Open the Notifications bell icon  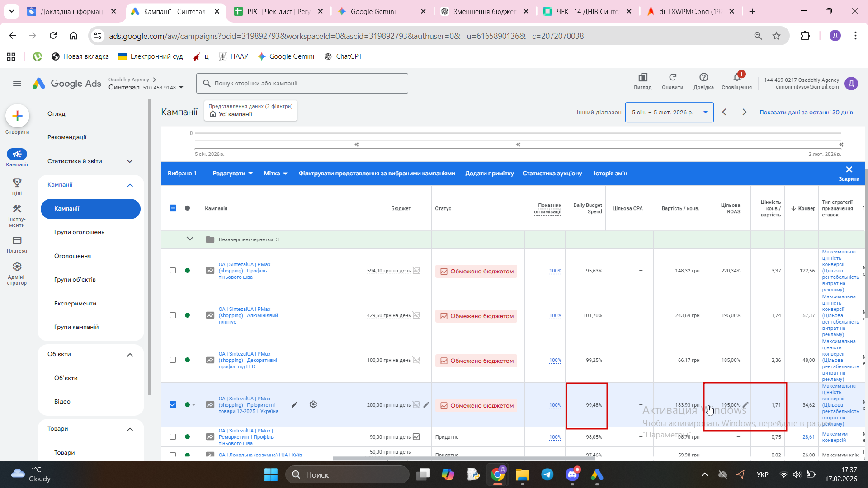pos(736,78)
